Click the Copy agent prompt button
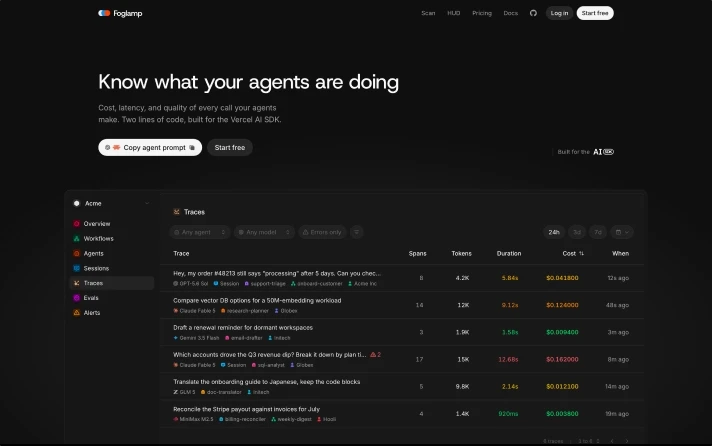The width and height of the screenshot is (712, 446). (150, 148)
